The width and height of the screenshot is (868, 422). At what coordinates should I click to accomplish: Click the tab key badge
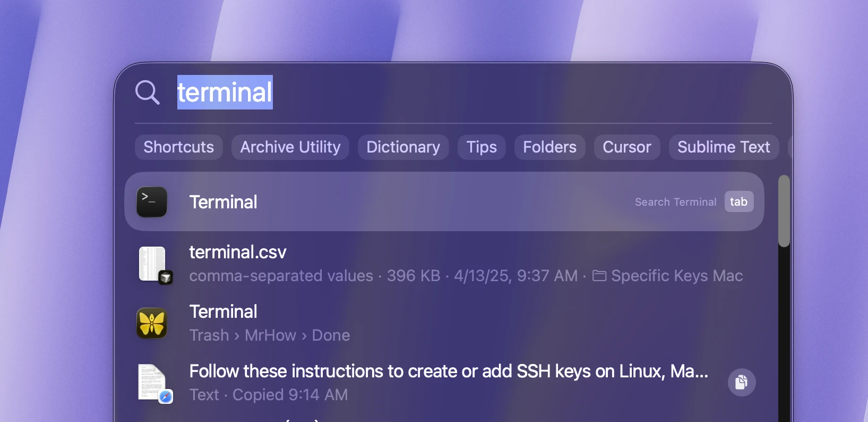click(x=739, y=202)
